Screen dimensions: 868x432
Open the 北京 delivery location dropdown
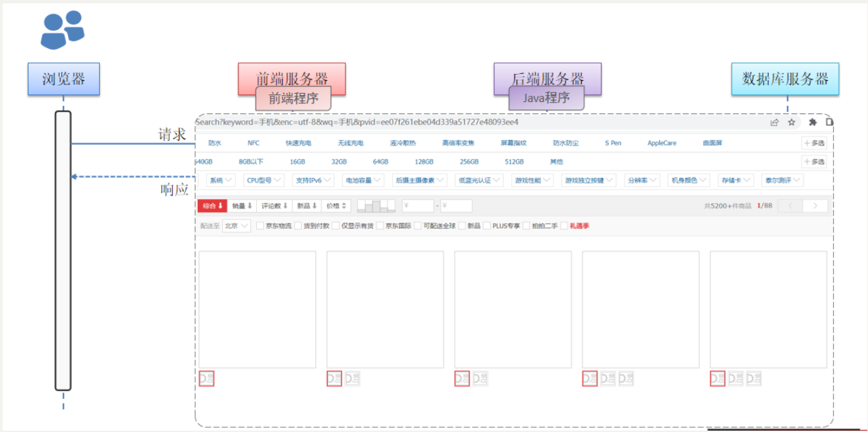[237, 226]
